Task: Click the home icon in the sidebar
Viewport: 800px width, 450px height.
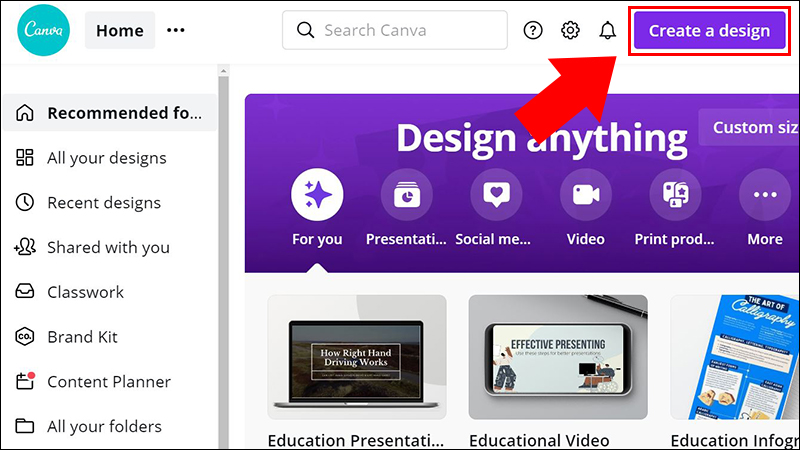Action: pos(24,113)
